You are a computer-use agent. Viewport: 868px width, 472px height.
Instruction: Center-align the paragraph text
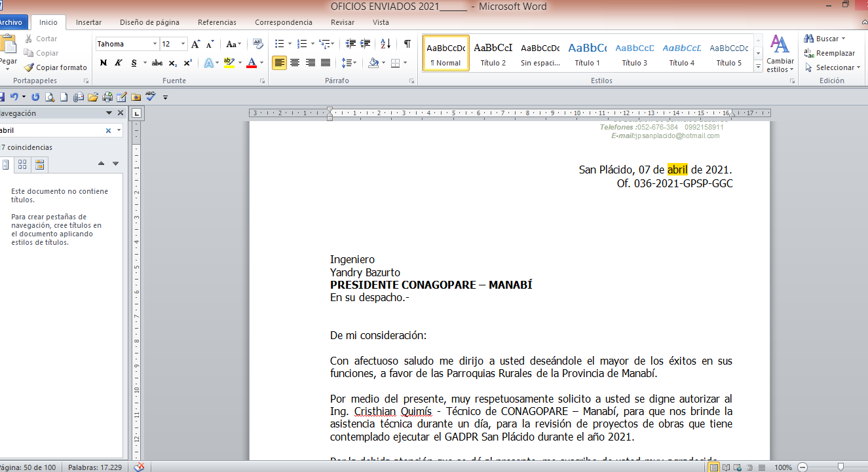tap(295, 63)
